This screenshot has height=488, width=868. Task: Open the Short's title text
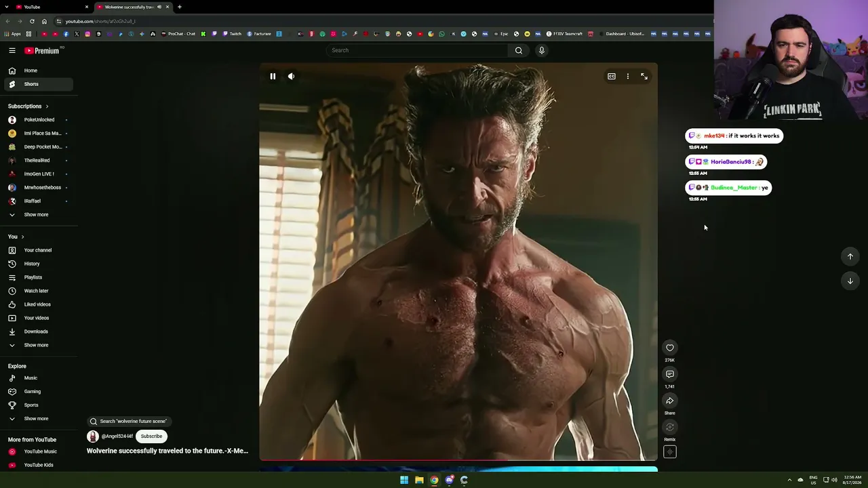[x=167, y=451]
